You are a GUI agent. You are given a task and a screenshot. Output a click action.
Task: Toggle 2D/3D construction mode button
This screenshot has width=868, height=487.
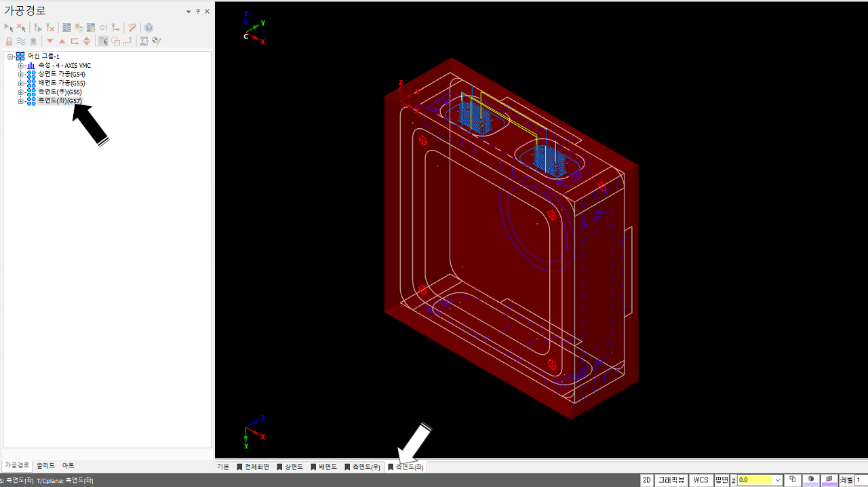point(647,480)
